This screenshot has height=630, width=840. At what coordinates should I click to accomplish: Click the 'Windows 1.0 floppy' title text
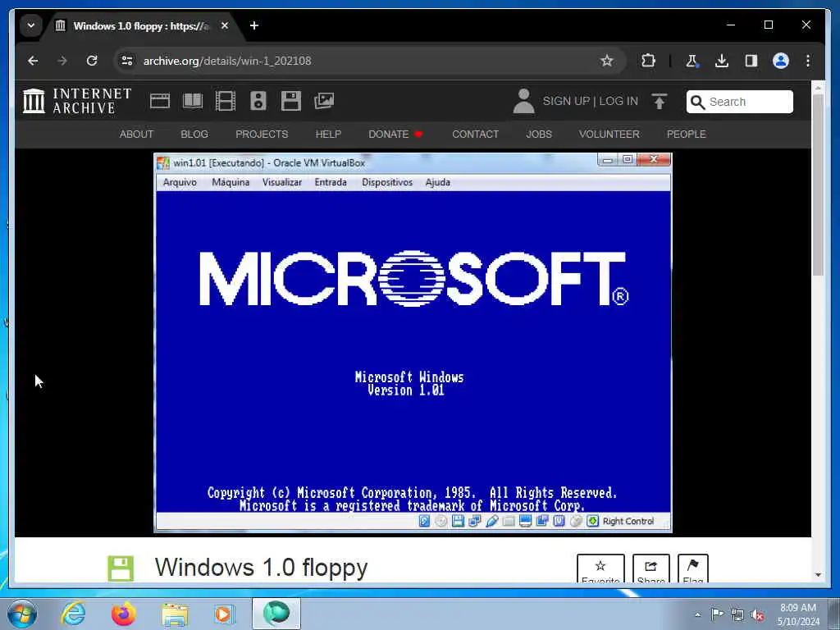[x=262, y=568]
